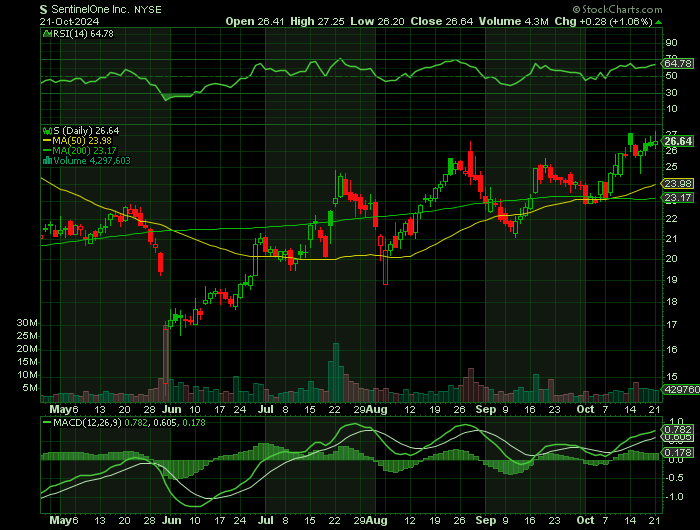Click the 'MA(200) 23.17' legend entry

click(84, 151)
